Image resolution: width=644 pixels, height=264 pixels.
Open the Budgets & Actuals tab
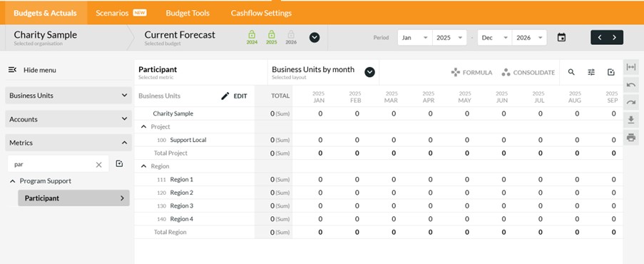[x=45, y=13]
